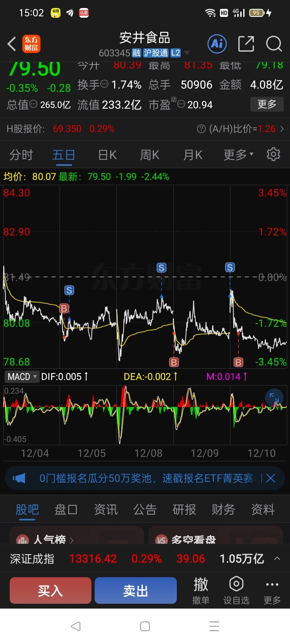Tap the Android recent apps button

click(214, 626)
